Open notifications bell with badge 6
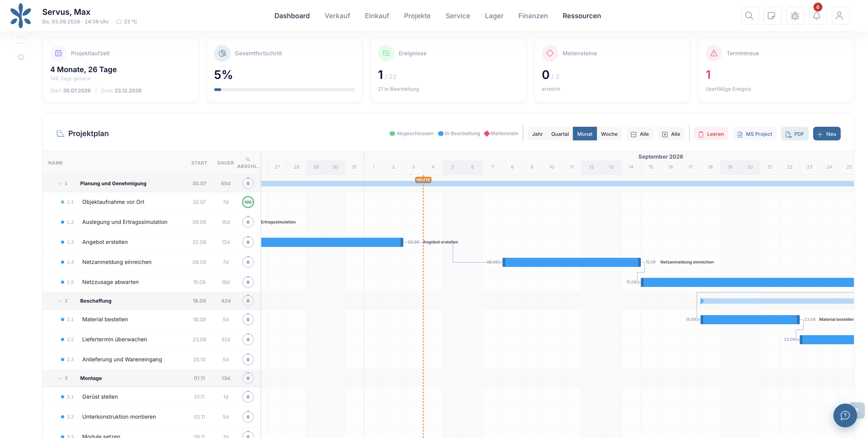This screenshot has width=868, height=438. pos(817,16)
